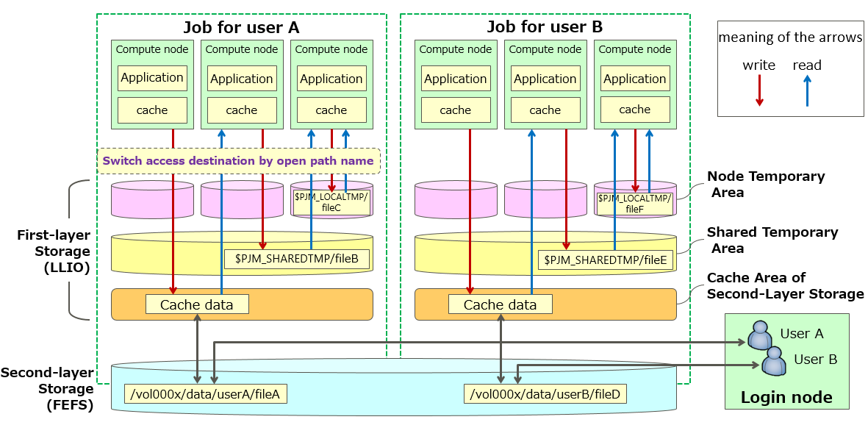
Task: Click the $PJM_LOCALTMP/fileF box
Action: 634,203
